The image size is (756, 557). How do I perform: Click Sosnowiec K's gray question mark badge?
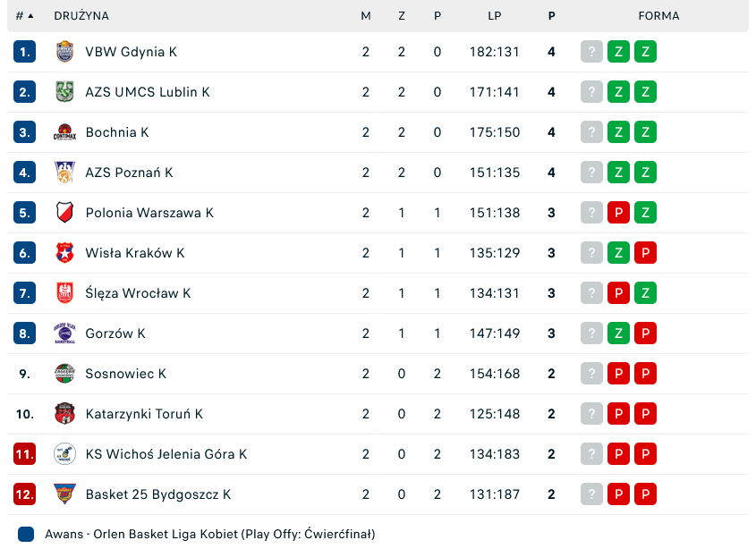(x=590, y=374)
